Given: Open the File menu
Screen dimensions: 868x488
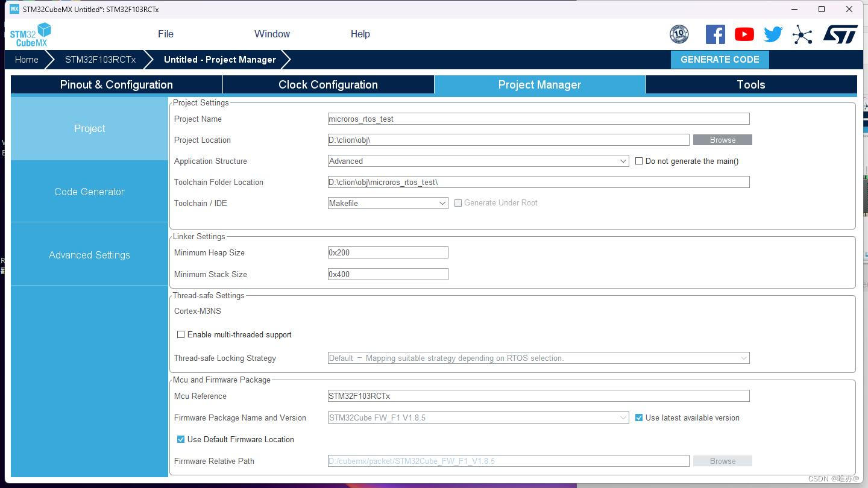Looking at the screenshot, I should pos(166,34).
